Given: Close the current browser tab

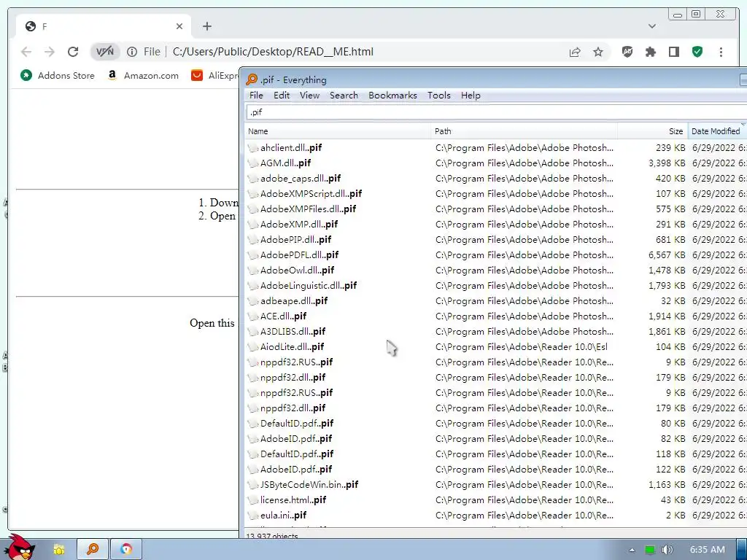Looking at the screenshot, I should tap(179, 26).
